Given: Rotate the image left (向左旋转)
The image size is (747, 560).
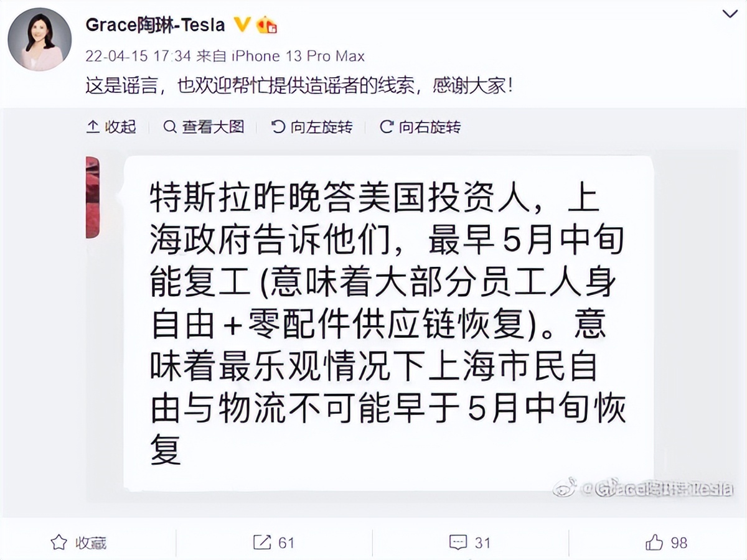Looking at the screenshot, I should click(312, 128).
